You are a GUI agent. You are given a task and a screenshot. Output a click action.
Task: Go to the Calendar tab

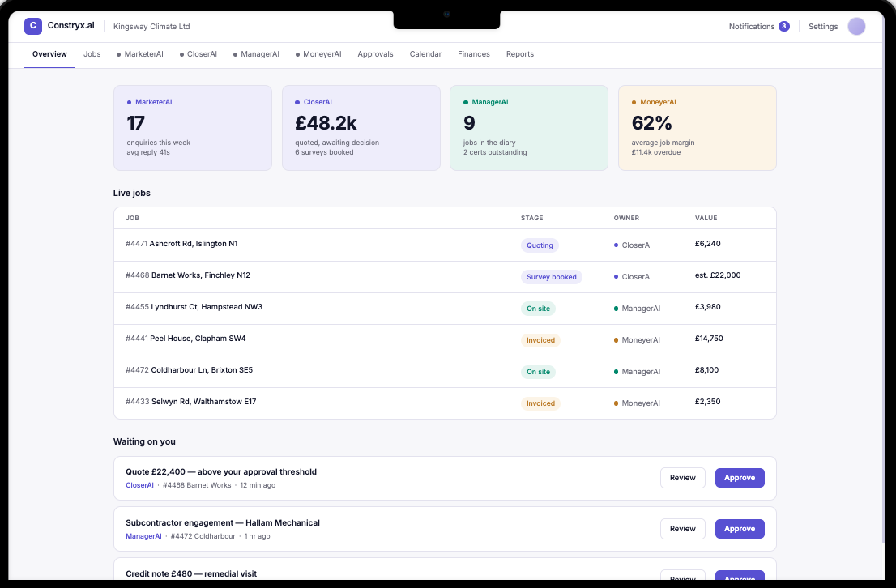[x=425, y=54]
